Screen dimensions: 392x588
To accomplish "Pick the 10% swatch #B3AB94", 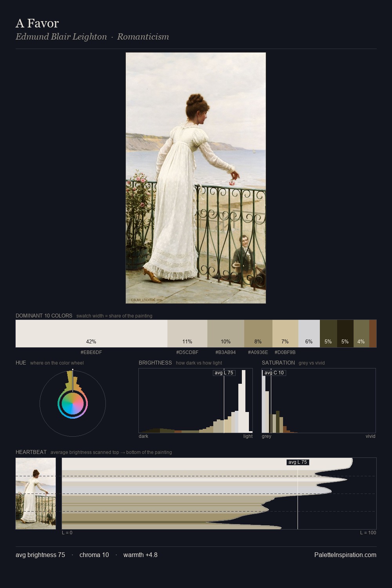I will click(226, 334).
